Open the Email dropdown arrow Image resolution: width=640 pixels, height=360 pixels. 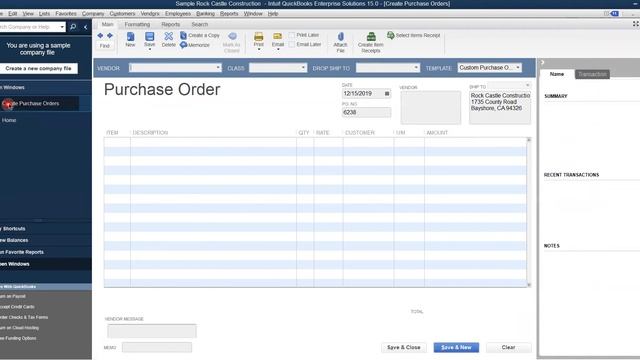[x=278, y=49]
